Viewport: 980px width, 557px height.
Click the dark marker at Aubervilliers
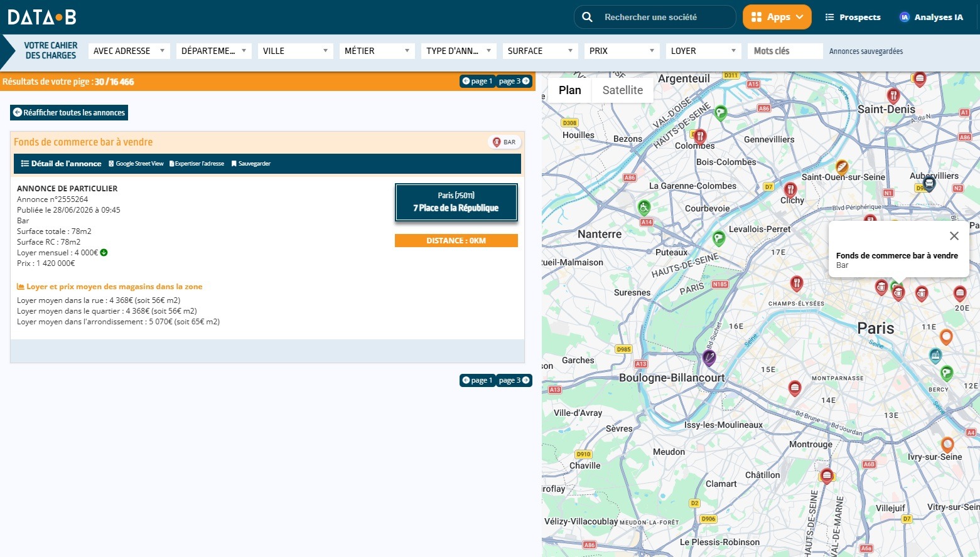[x=929, y=184]
